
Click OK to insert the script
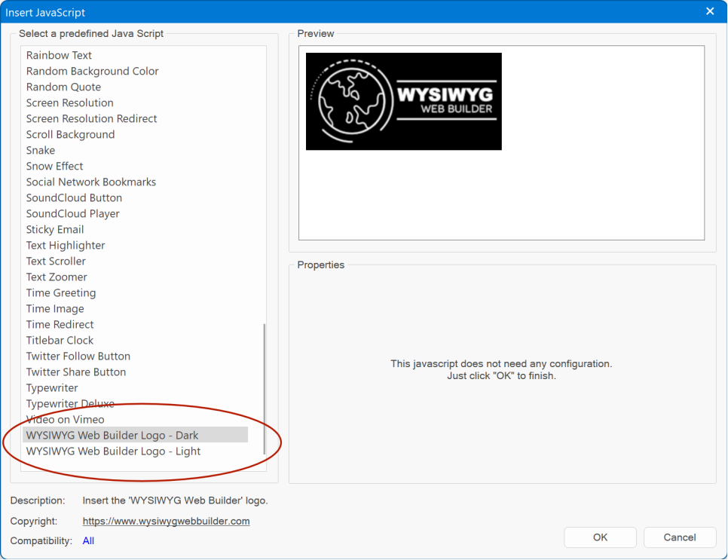[x=600, y=537]
